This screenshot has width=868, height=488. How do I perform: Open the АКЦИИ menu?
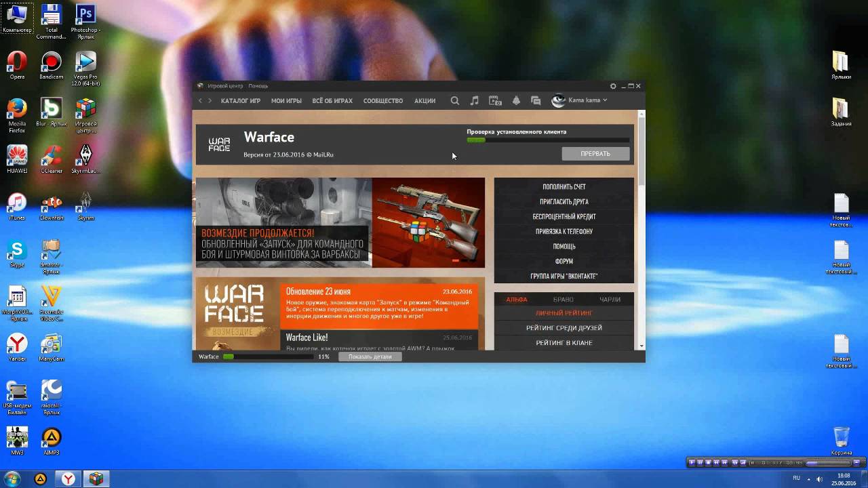coord(425,101)
